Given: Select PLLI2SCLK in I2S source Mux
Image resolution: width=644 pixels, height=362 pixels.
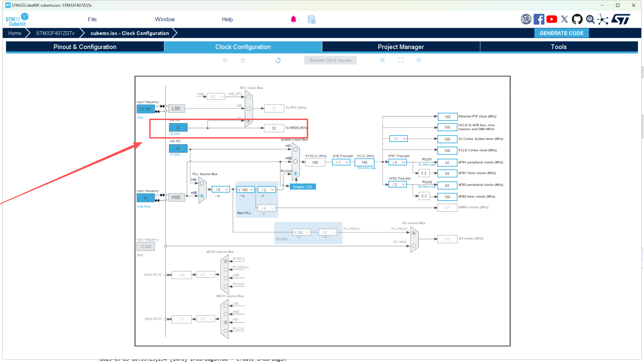Looking at the screenshot, I should click(414, 233).
